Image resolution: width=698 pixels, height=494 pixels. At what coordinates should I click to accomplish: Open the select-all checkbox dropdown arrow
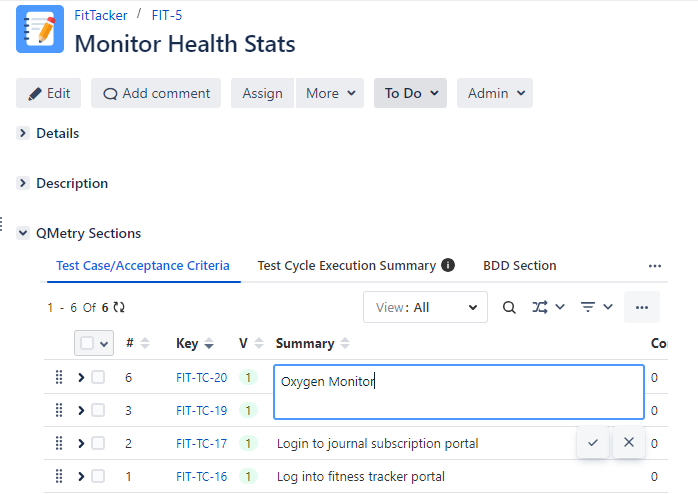click(104, 344)
